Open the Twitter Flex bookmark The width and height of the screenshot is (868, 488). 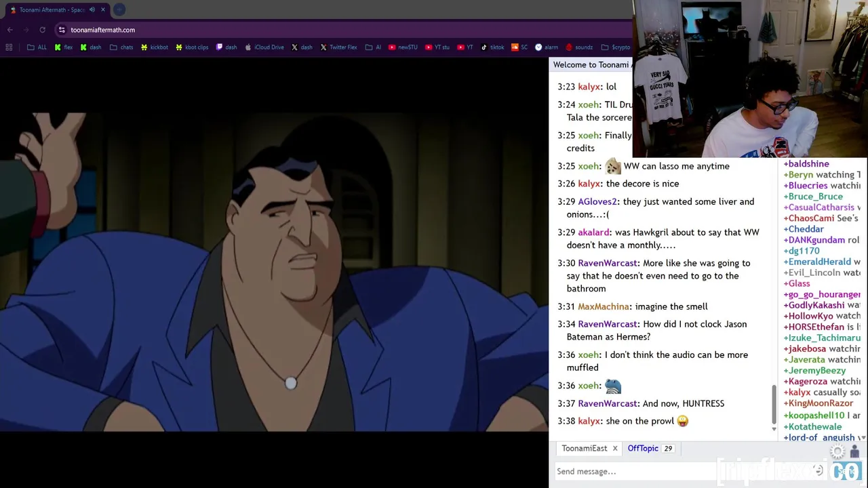(x=338, y=47)
